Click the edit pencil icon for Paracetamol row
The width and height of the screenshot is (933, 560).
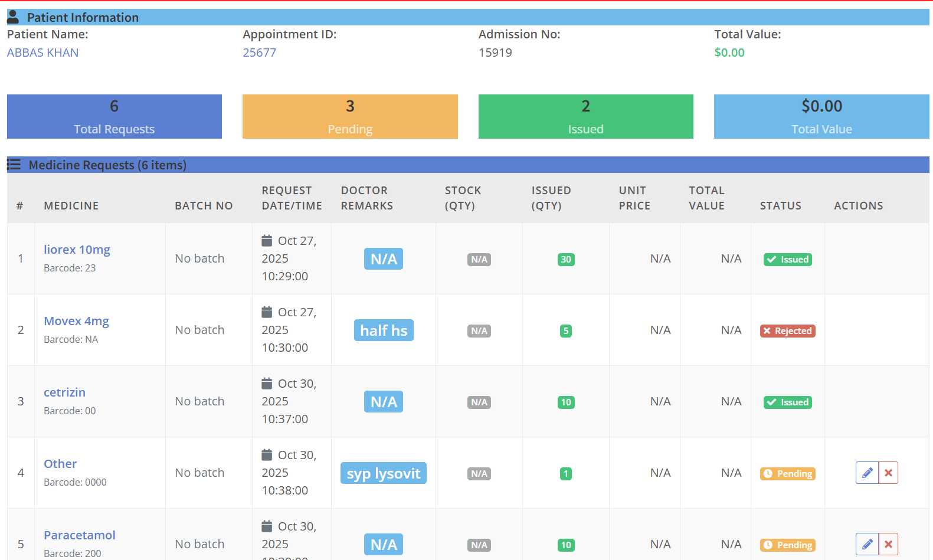click(x=867, y=544)
